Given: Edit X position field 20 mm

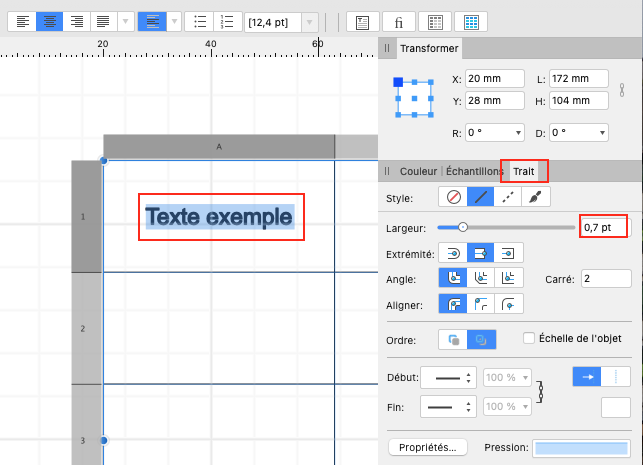Looking at the screenshot, I should click(495, 79).
